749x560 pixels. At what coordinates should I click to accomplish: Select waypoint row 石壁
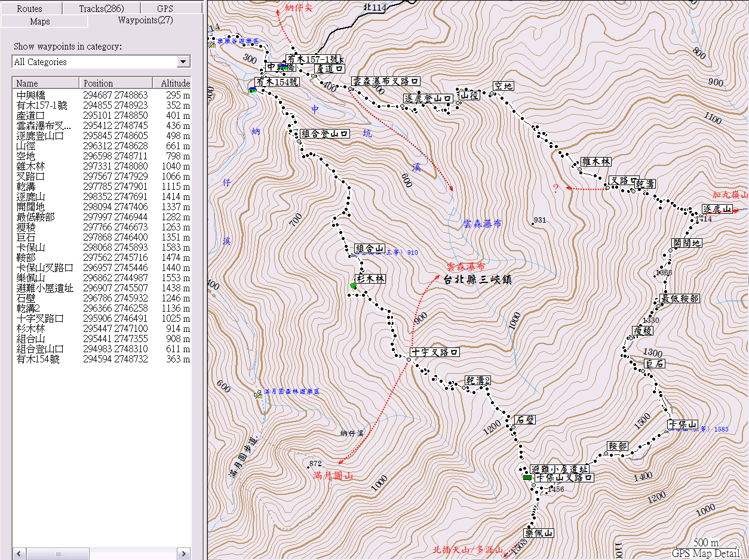click(x=102, y=298)
